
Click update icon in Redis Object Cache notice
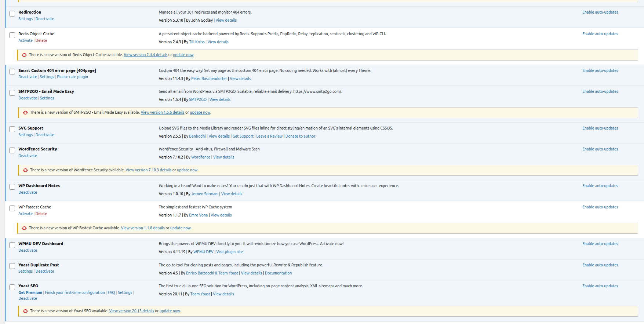pos(24,55)
